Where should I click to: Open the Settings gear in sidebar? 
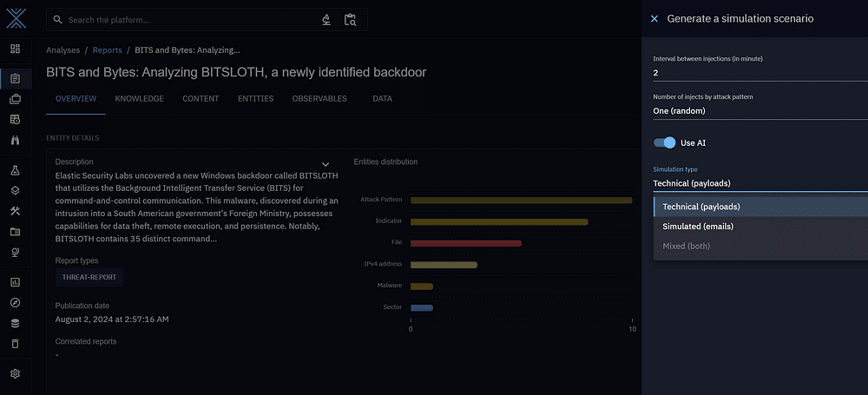click(x=15, y=374)
